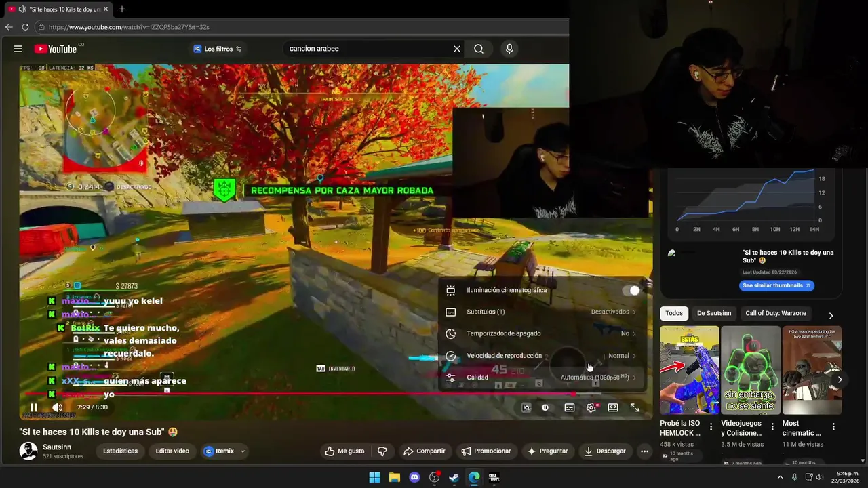Like the video with Me gusta
The height and width of the screenshot is (488, 868).
[345, 451]
